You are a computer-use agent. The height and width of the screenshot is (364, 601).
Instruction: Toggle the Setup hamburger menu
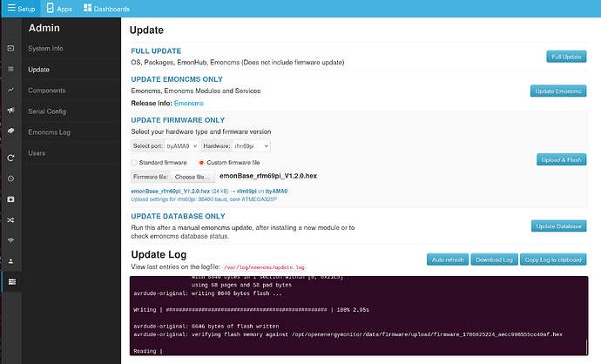21,9
